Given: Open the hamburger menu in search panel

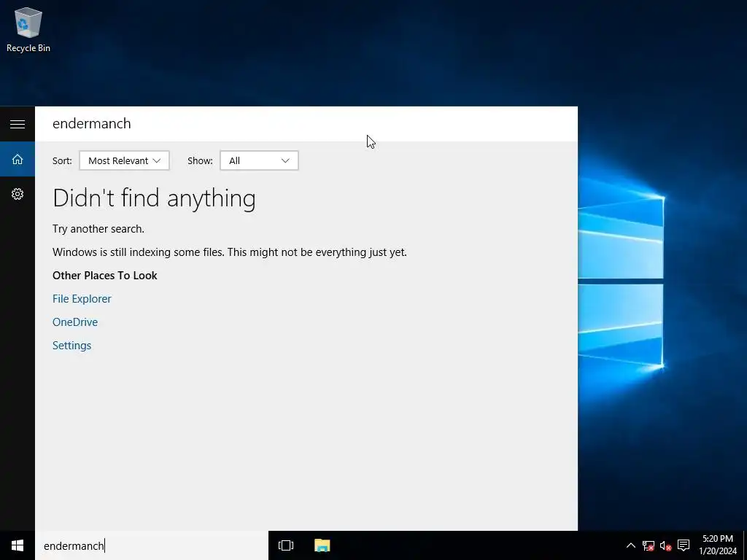Looking at the screenshot, I should point(18,124).
